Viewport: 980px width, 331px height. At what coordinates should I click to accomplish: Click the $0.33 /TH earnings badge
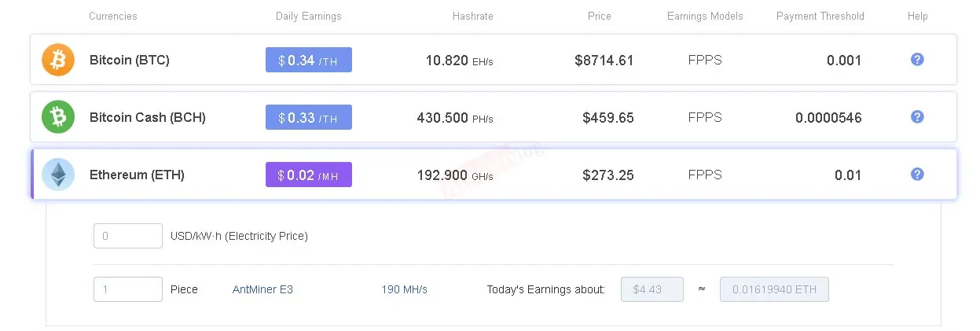(309, 117)
